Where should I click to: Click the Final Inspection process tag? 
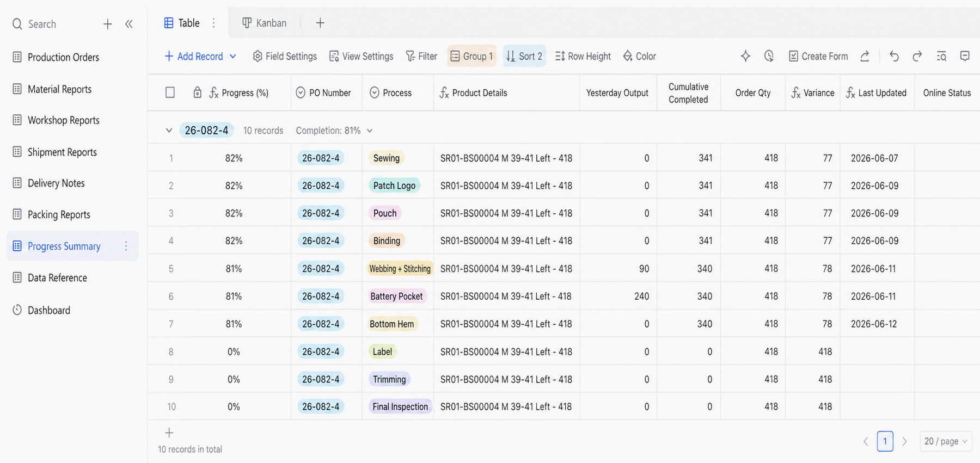400,406
